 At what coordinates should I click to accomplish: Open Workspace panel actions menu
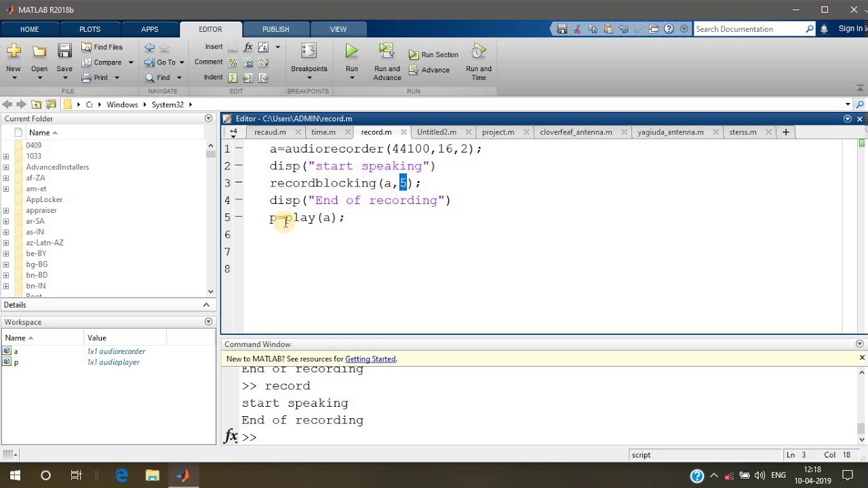(x=208, y=322)
